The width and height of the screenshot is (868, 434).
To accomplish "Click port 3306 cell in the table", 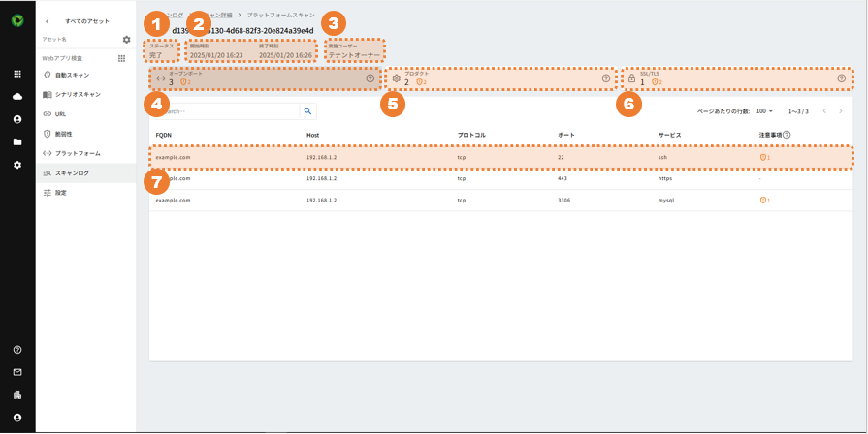I will tap(564, 201).
